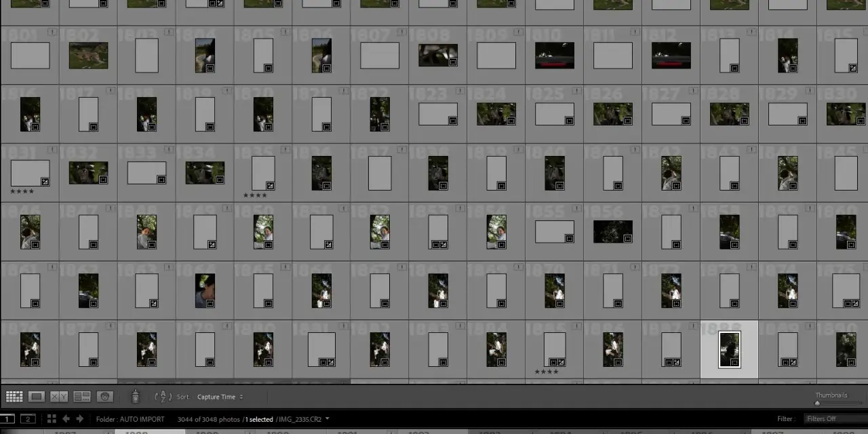This screenshot has height=434, width=868.
Task: Select the selected thumbnail in cell 1888
Action: [x=729, y=350]
